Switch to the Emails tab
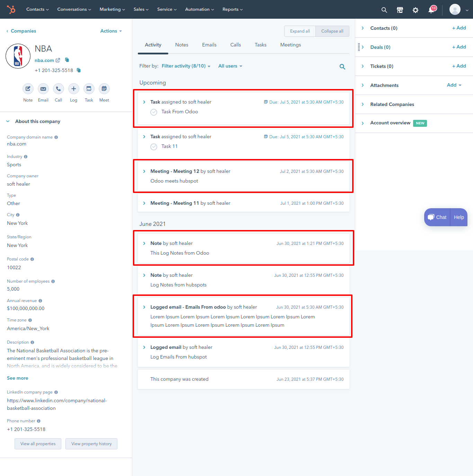Screen dimensions: 473x476 click(x=209, y=45)
